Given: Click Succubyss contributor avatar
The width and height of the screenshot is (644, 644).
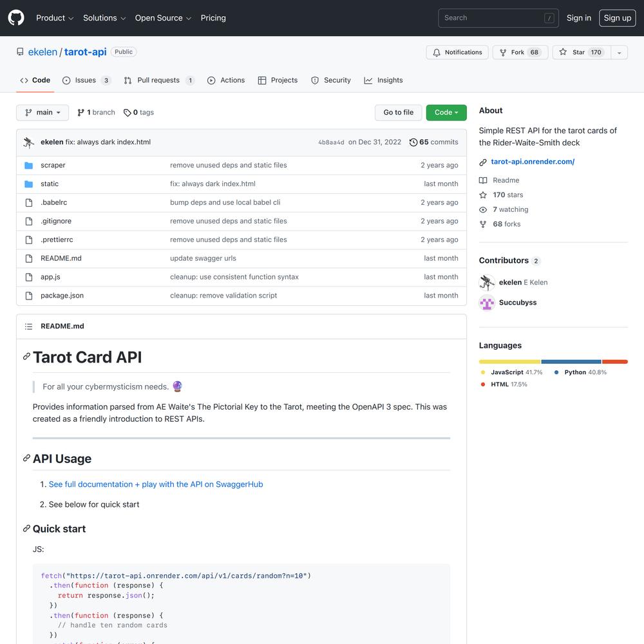Looking at the screenshot, I should [x=487, y=303].
